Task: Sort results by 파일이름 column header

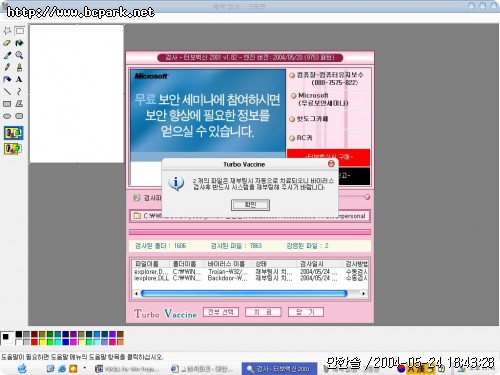Action: (151, 264)
